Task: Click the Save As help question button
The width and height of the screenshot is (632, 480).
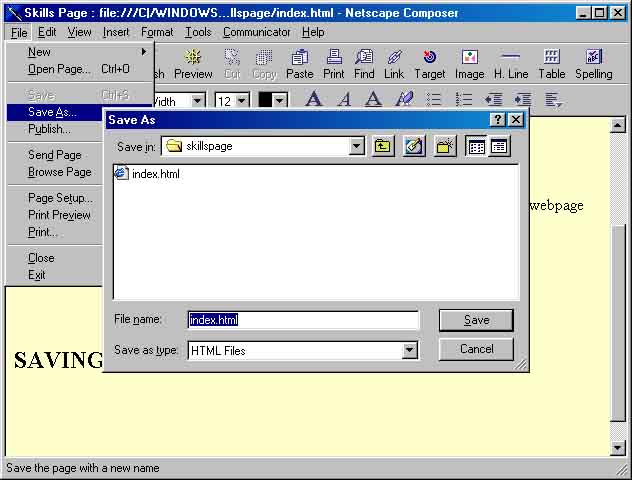Action: click(497, 120)
